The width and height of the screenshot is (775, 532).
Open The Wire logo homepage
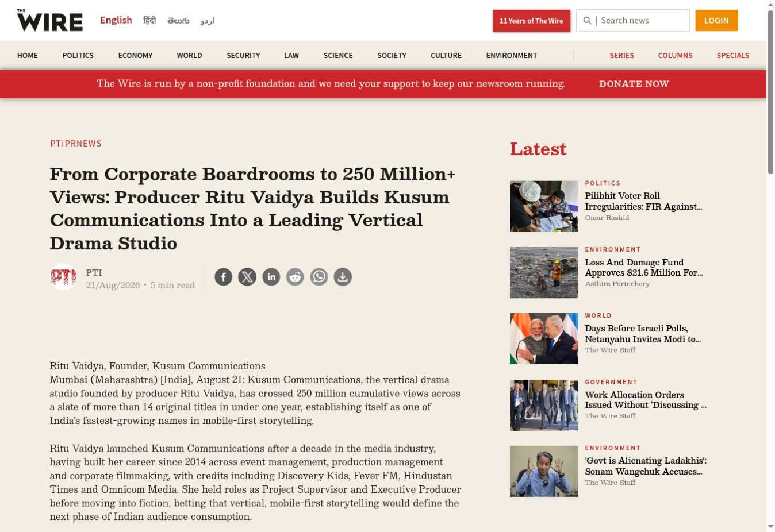50,20
